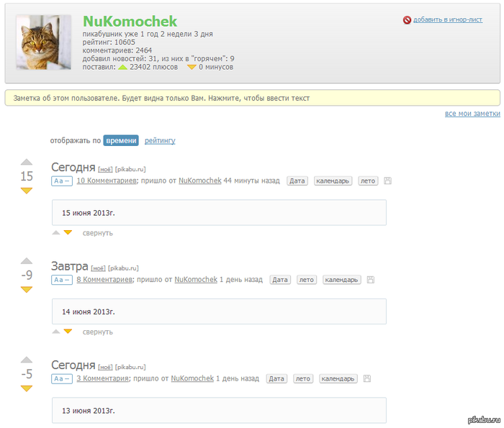Sort posts by рейтингу
The height and width of the screenshot is (428, 504).
(x=160, y=141)
